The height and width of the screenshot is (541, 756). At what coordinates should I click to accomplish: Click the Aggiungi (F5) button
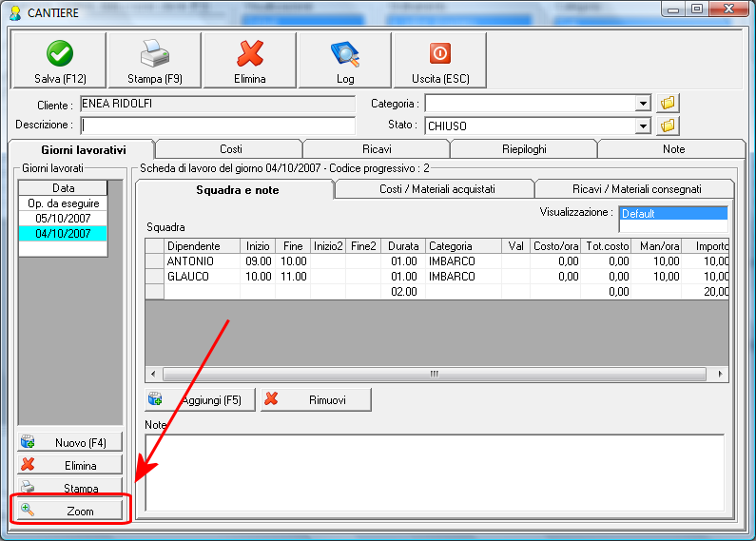coord(200,399)
